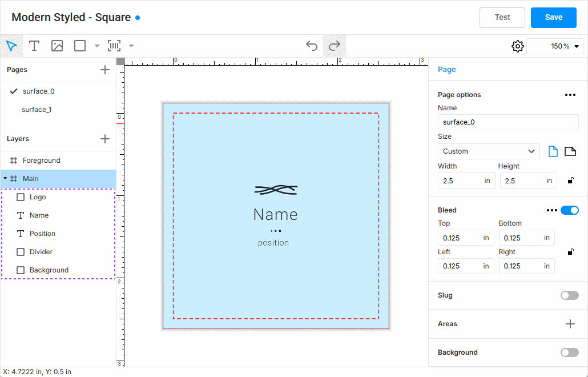Click the title Modern Styled - Square
The height and width of the screenshot is (377, 588).
pos(71,17)
